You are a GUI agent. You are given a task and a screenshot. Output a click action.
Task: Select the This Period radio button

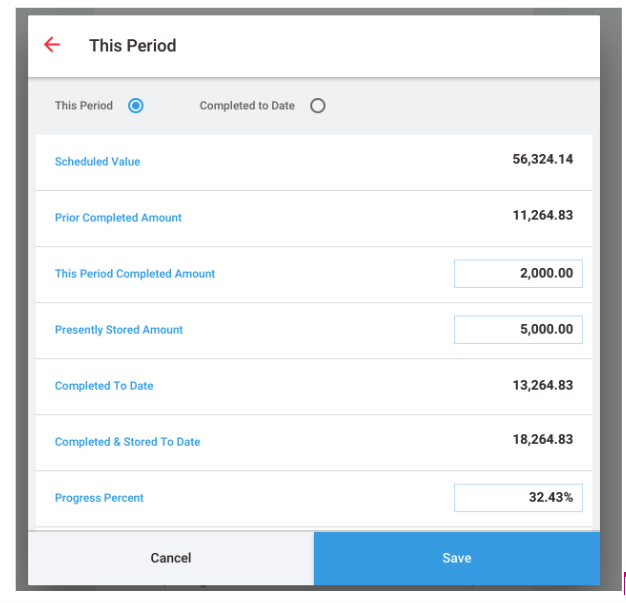click(136, 106)
